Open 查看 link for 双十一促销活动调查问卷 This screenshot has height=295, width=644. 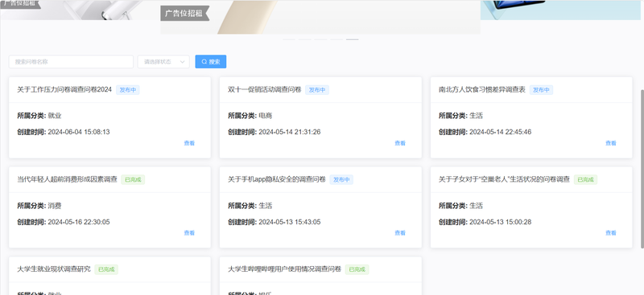pyautogui.click(x=400, y=143)
